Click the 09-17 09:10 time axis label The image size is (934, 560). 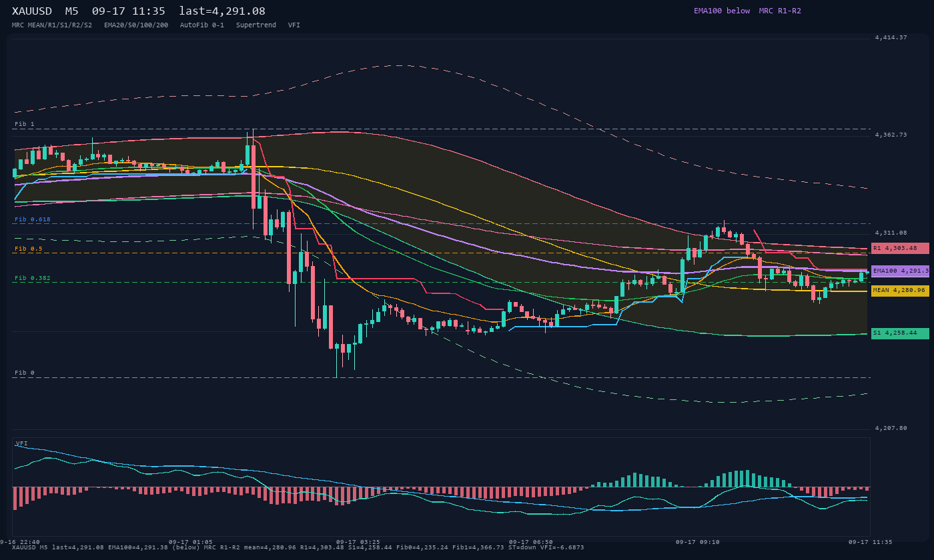pos(698,542)
